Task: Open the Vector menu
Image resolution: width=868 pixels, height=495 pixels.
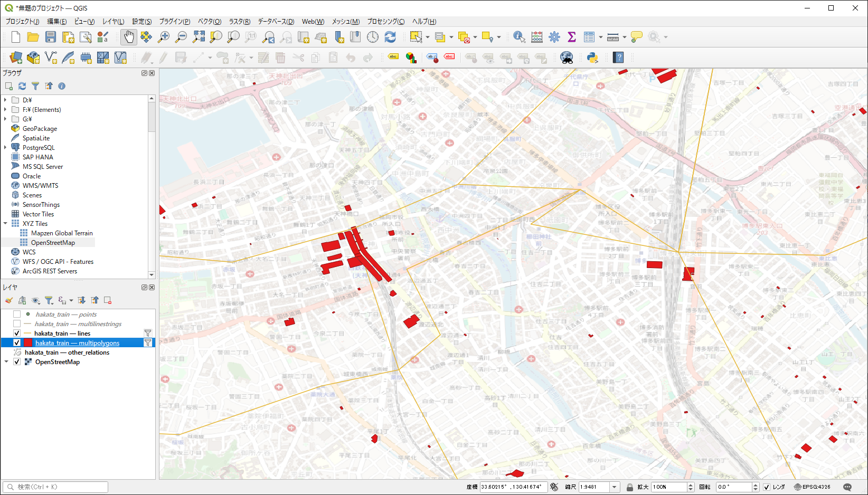Action: (209, 22)
